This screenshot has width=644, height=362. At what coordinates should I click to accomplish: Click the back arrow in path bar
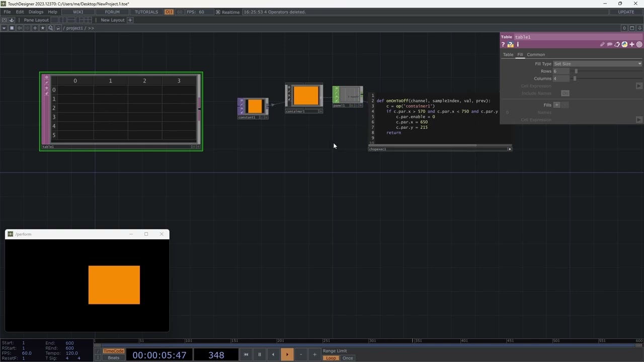click(x=20, y=28)
